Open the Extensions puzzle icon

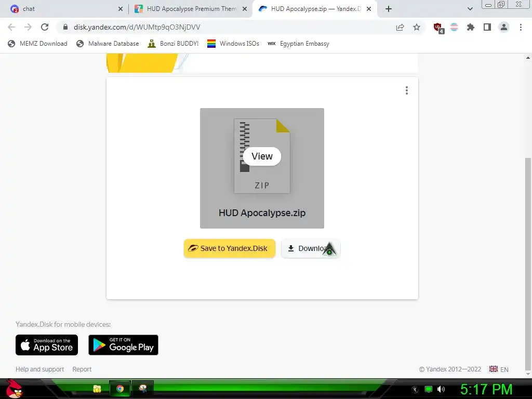(x=471, y=27)
